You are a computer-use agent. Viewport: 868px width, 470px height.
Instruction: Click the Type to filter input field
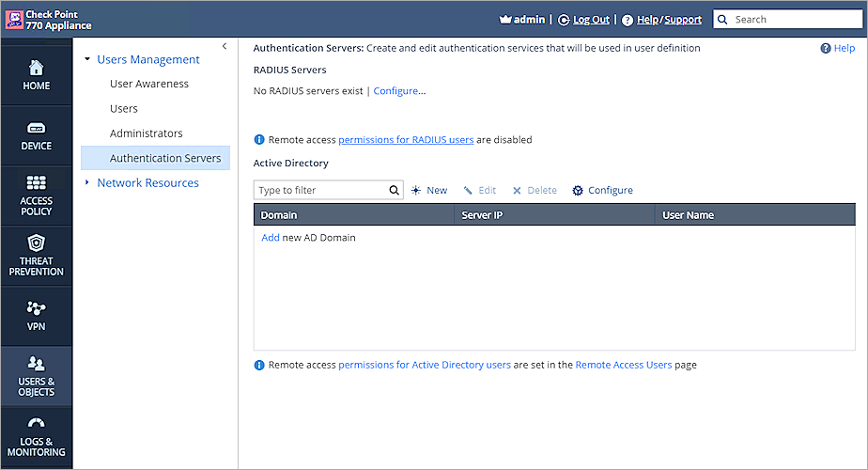[x=320, y=191]
